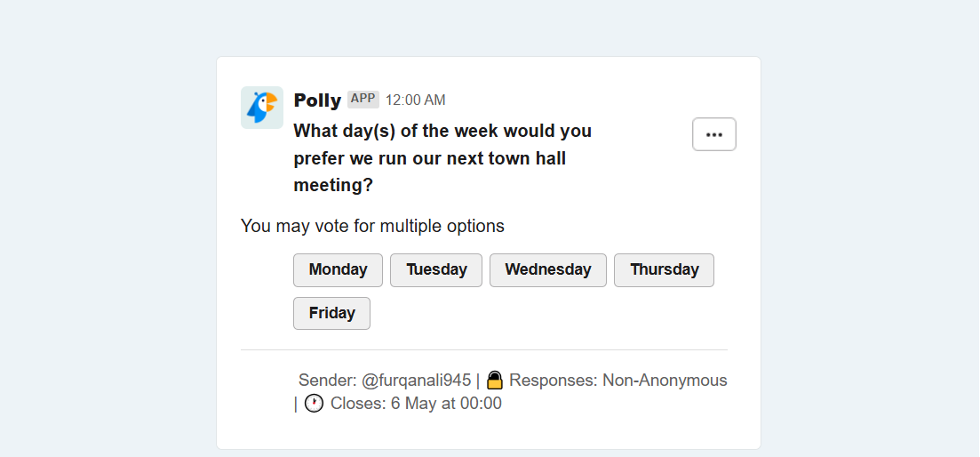Select the Friday option
The image size is (980, 457).
point(332,313)
